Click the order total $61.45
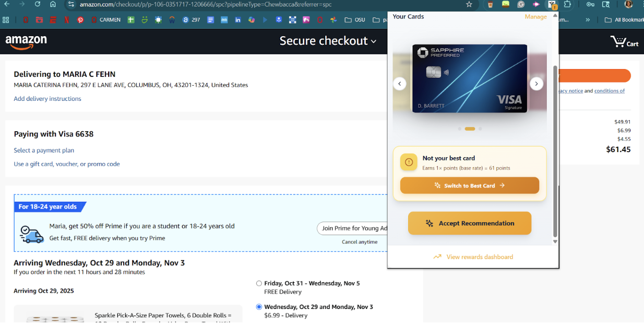This screenshot has width=644, height=324. [x=618, y=149]
